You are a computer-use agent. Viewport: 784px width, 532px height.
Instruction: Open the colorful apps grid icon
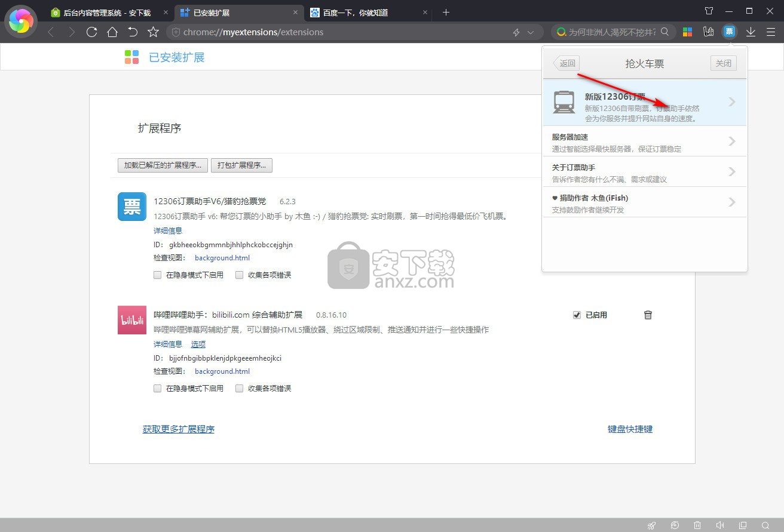click(x=688, y=32)
